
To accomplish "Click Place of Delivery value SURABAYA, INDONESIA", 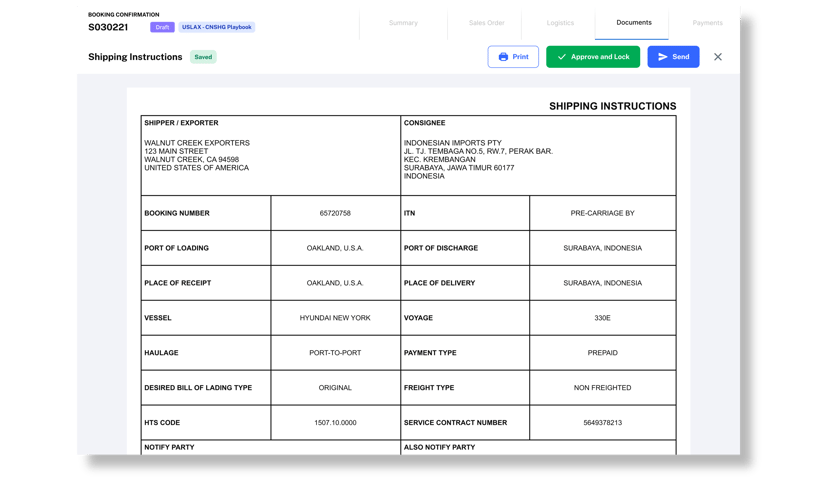I will [x=602, y=283].
